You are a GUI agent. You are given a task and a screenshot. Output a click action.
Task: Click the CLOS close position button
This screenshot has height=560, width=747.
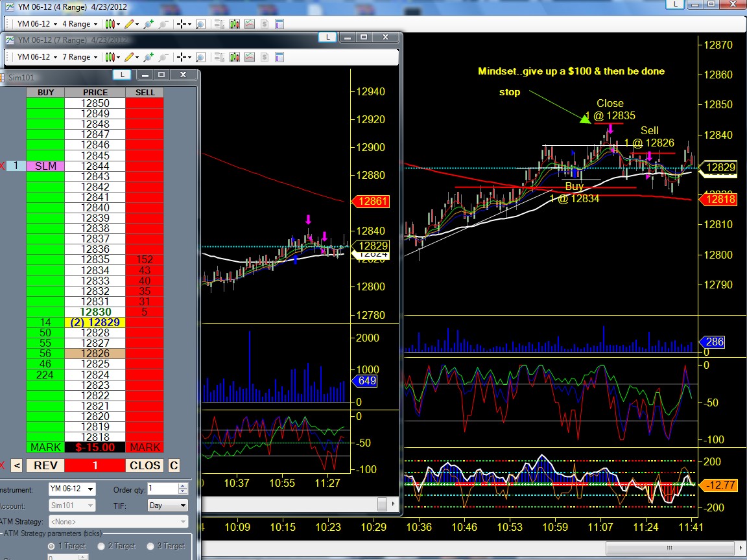[x=145, y=465]
